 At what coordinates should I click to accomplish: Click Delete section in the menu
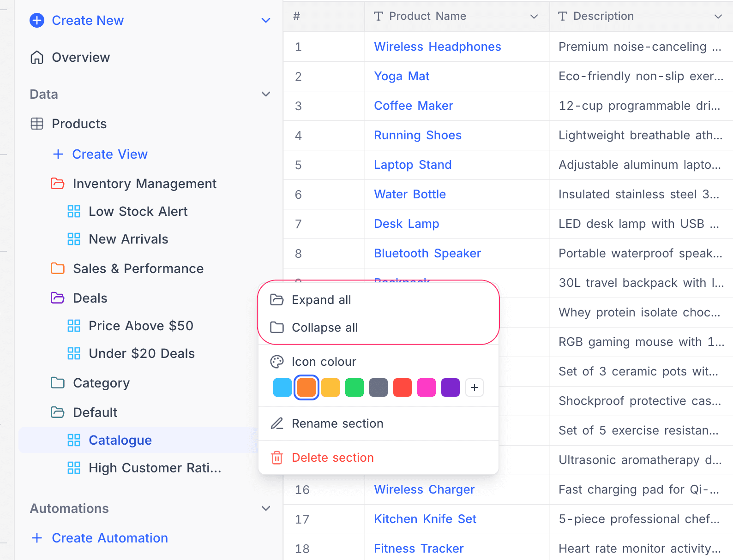[x=332, y=458]
